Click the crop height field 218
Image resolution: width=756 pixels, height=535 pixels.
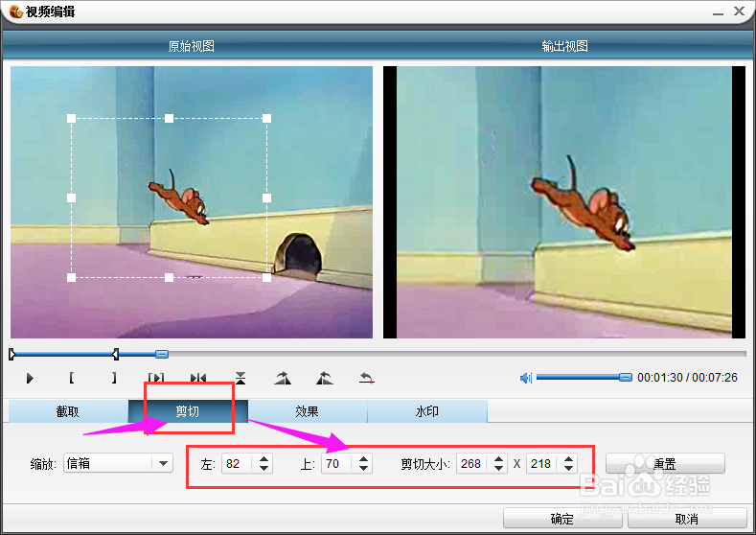[542, 464]
